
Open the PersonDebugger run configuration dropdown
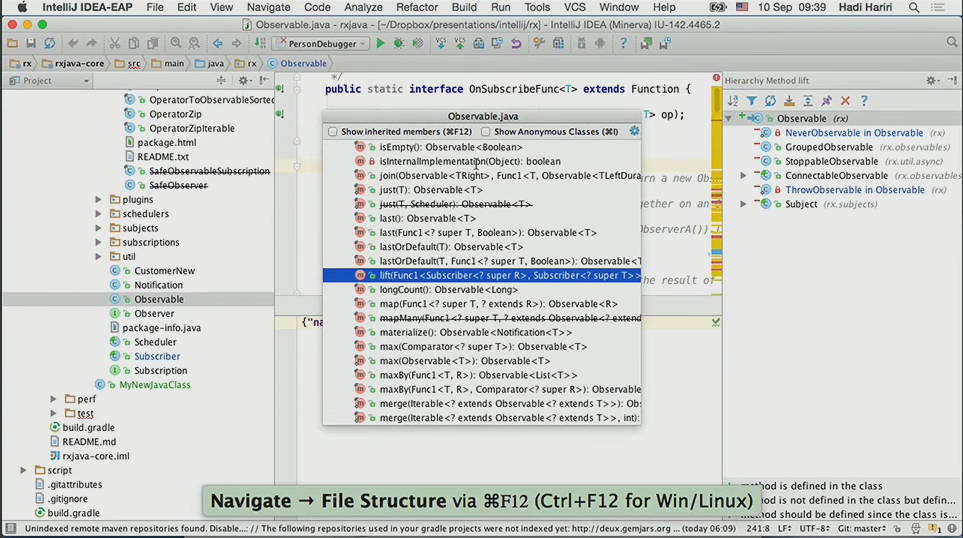pyautogui.click(x=322, y=44)
